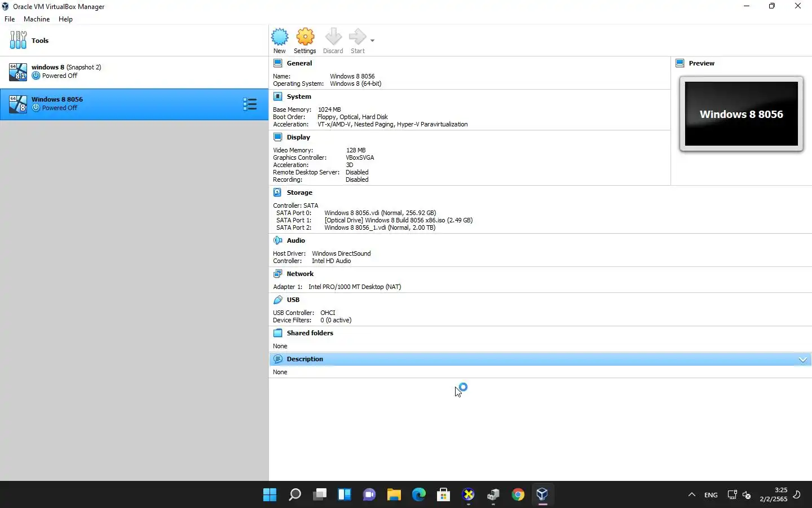
Task: Click the Network section icon
Action: (x=278, y=274)
